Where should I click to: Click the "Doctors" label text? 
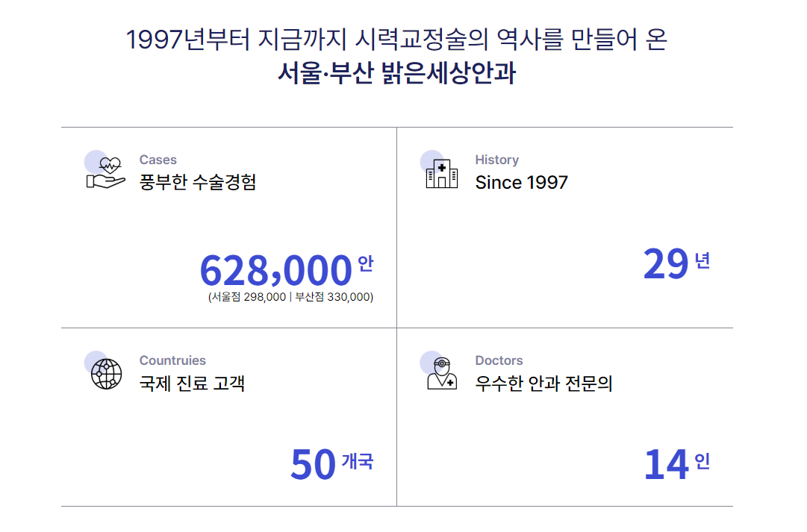tap(499, 360)
